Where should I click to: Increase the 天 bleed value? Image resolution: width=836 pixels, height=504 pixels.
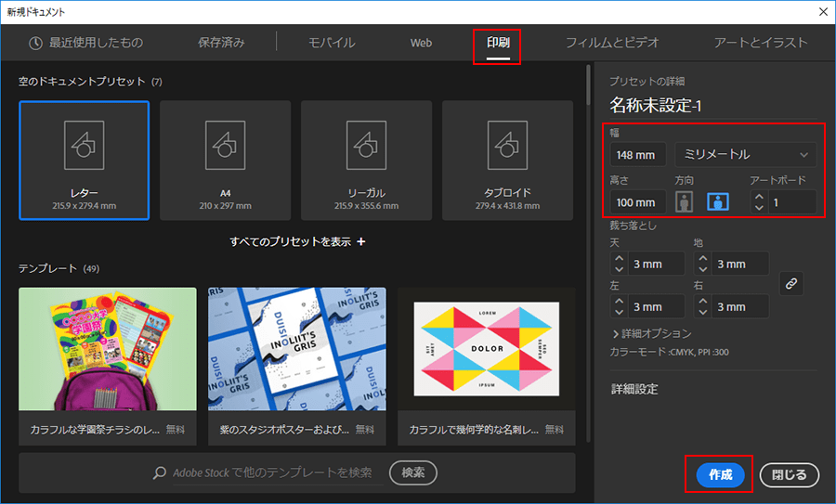pyautogui.click(x=619, y=258)
